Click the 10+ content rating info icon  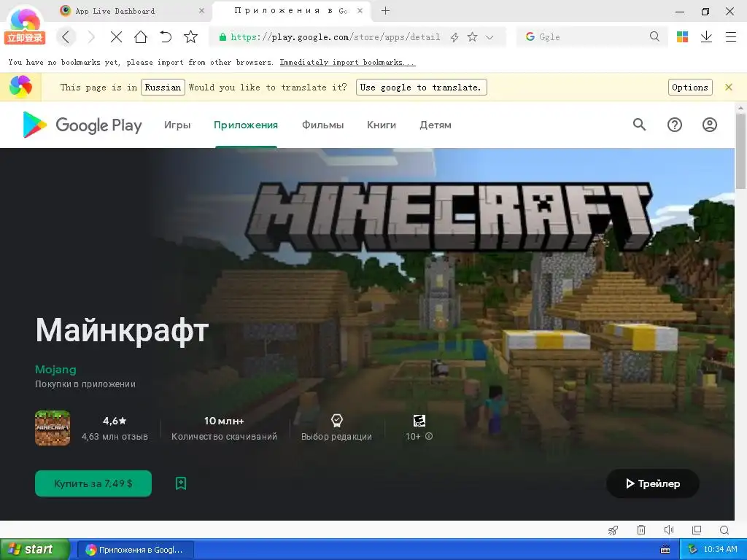coord(429,436)
